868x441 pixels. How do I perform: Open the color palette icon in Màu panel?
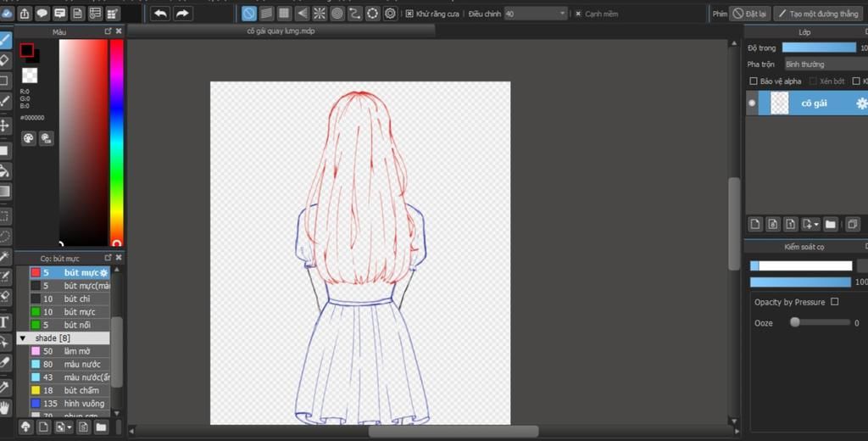click(x=28, y=138)
